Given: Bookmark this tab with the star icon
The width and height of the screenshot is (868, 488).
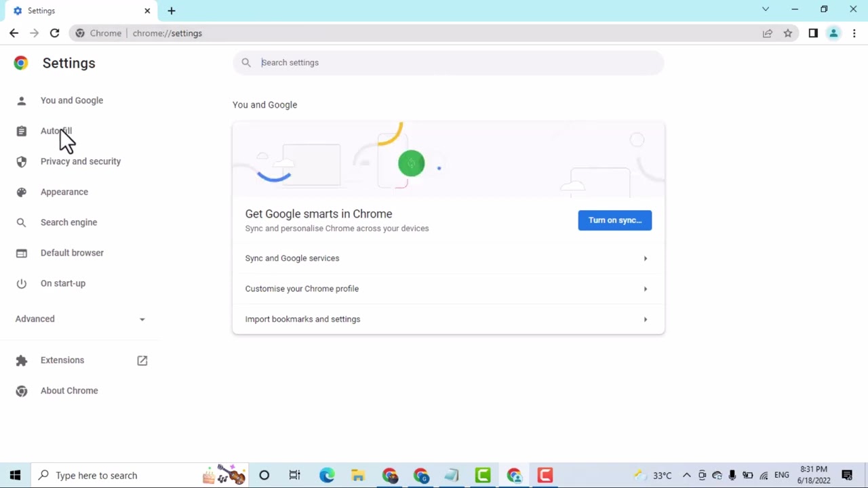Looking at the screenshot, I should [787, 33].
